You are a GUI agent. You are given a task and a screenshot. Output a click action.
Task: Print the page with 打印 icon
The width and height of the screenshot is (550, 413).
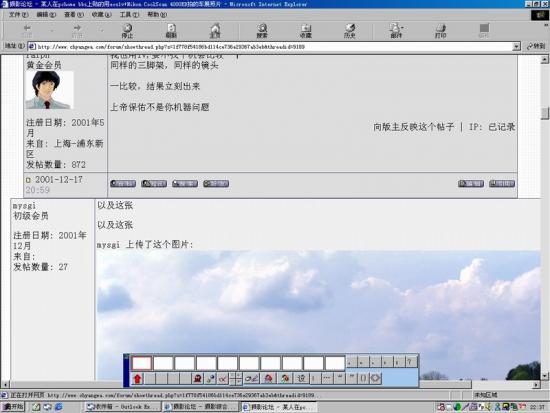pos(441,31)
